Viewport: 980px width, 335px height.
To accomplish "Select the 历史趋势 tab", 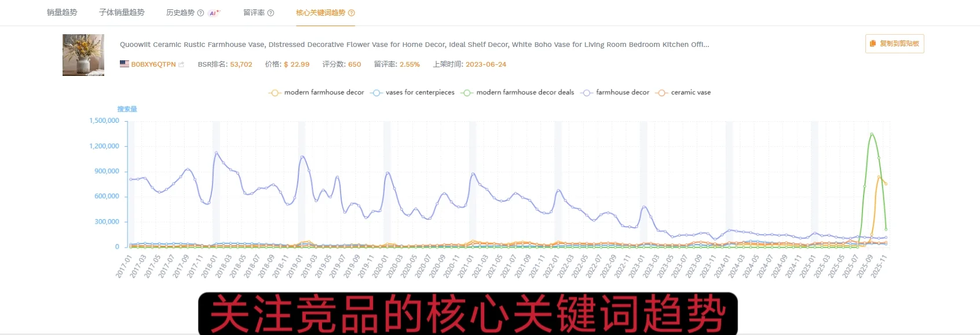I will click(180, 13).
